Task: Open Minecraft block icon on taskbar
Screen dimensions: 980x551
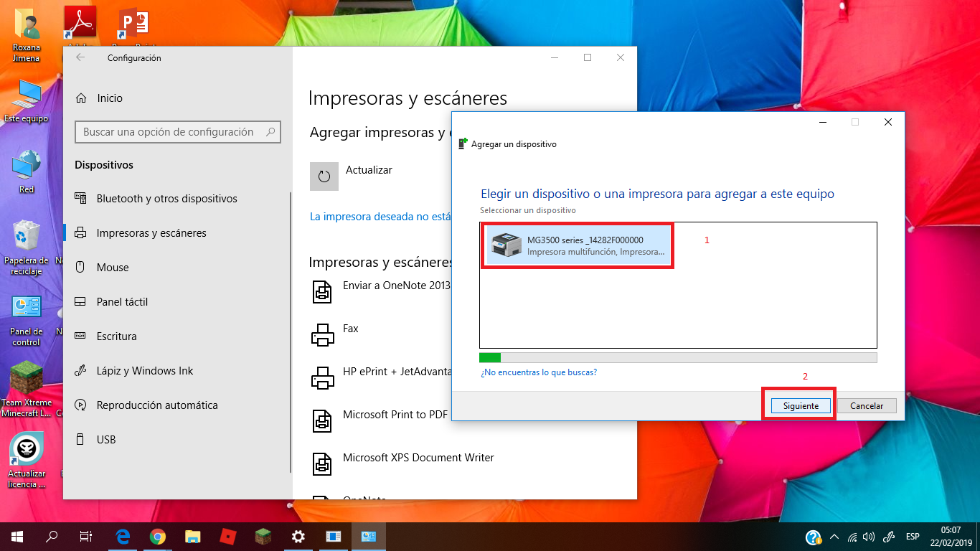Action: (263, 537)
